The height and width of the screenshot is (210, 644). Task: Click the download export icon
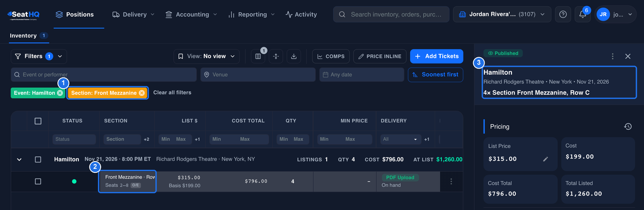(x=294, y=56)
